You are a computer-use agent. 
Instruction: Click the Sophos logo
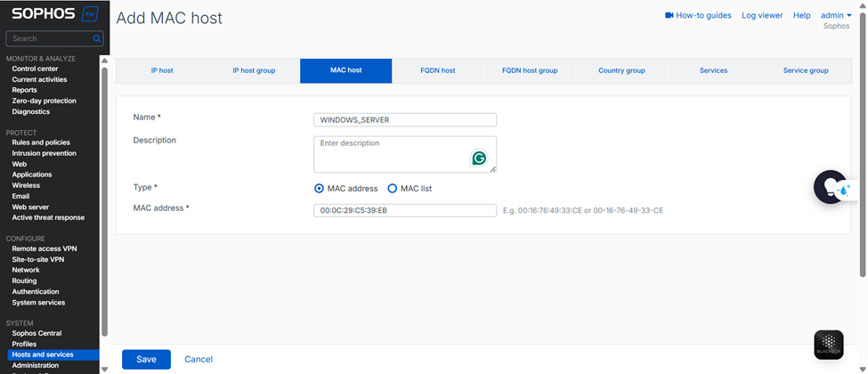(41, 13)
